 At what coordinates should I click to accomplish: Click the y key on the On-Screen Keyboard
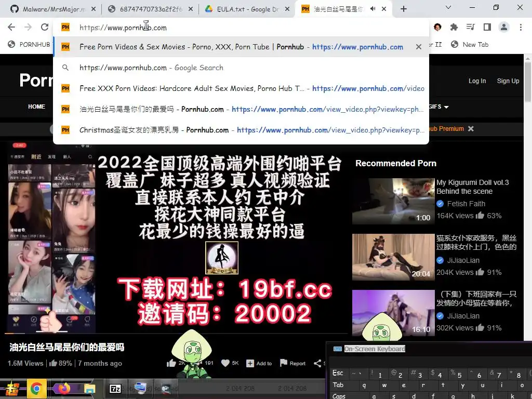463,385
